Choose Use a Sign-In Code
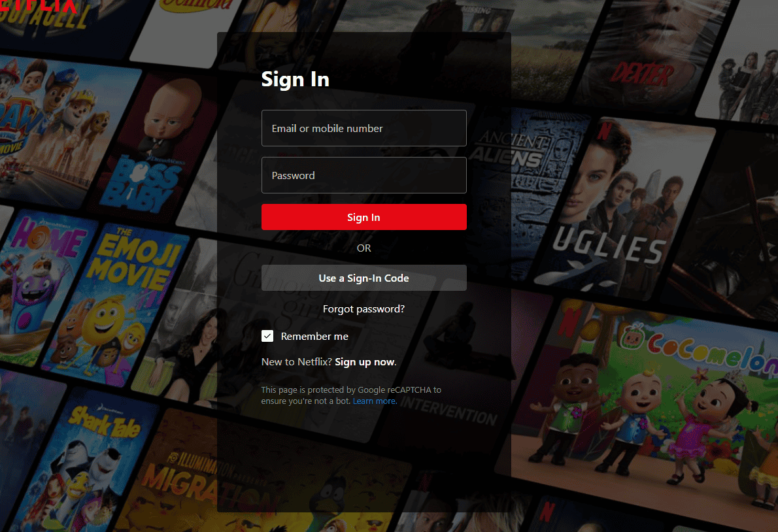The height and width of the screenshot is (532, 778). pos(364,278)
